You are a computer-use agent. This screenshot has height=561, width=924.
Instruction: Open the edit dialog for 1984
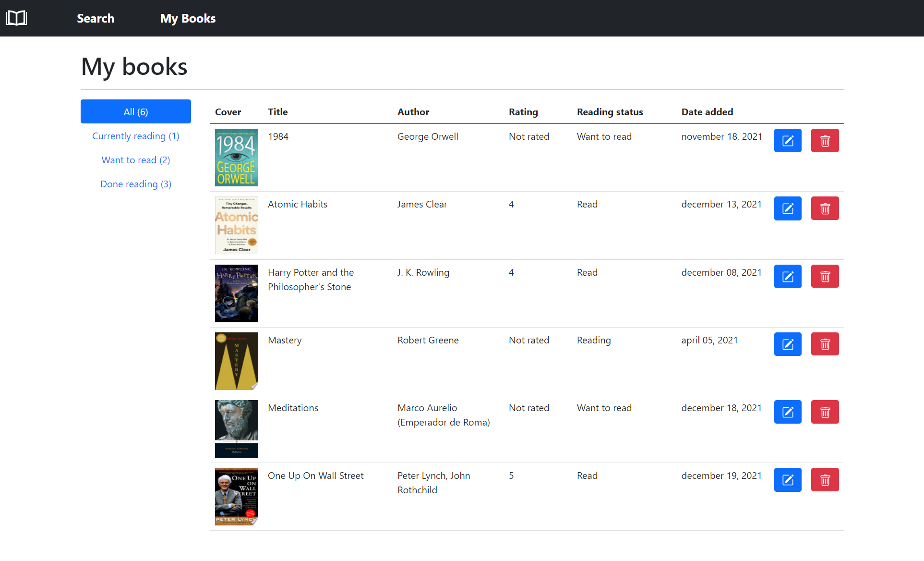[x=787, y=140]
